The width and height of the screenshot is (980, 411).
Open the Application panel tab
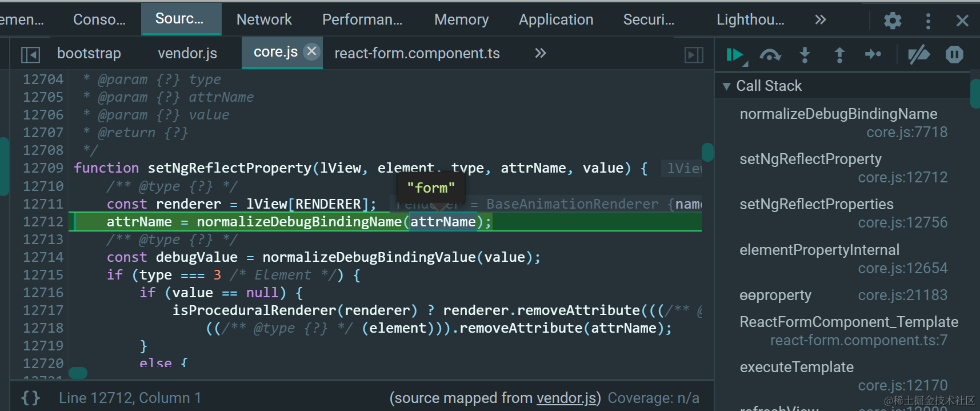click(556, 20)
